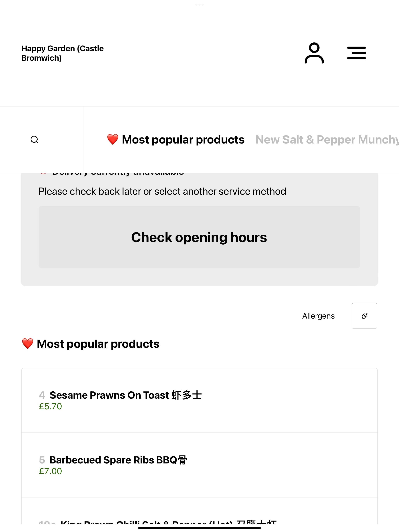Open the user account profile icon
The image size is (399, 532).
[x=314, y=53]
